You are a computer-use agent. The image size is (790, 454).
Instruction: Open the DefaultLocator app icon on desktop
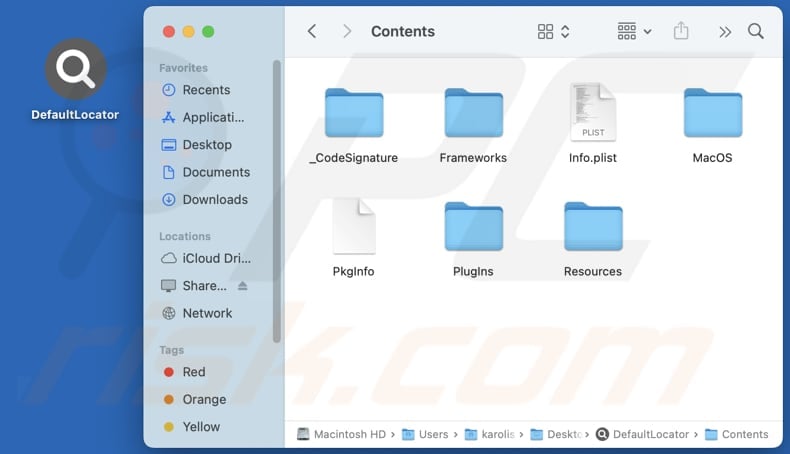tap(76, 69)
